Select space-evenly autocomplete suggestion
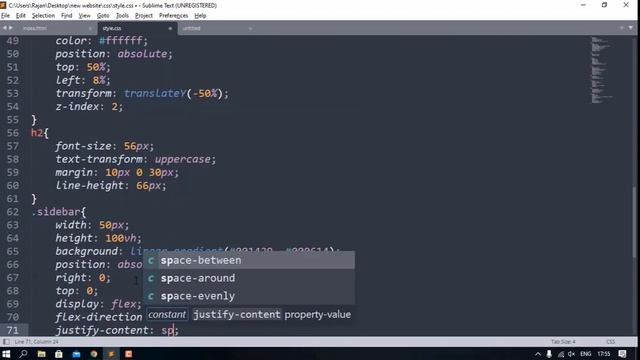The image size is (640, 360). [x=249, y=296]
